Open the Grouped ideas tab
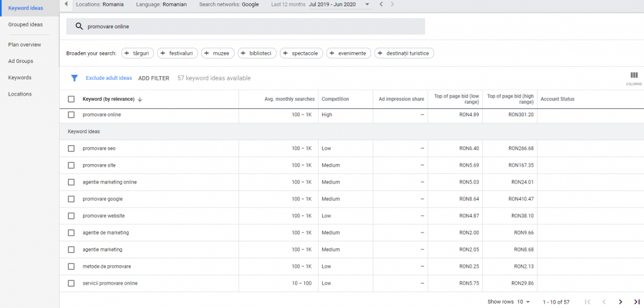The image size is (644, 308). point(25,25)
